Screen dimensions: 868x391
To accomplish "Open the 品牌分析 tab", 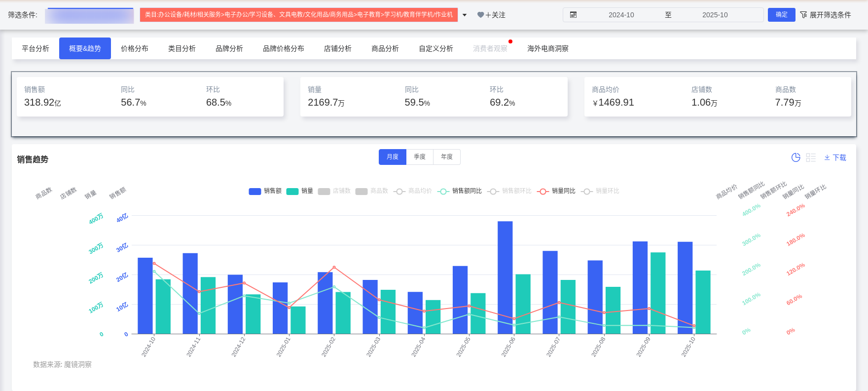I will (229, 48).
